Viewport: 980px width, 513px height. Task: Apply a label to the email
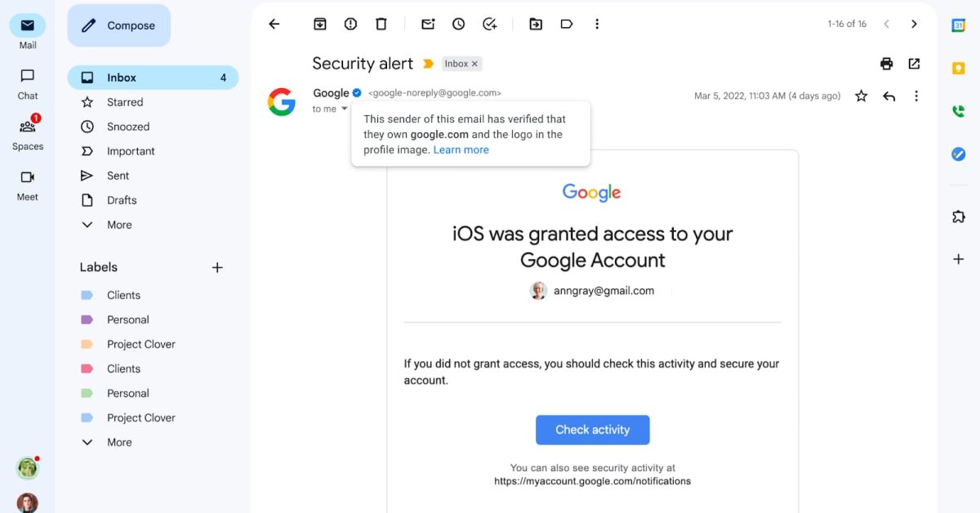tap(567, 24)
